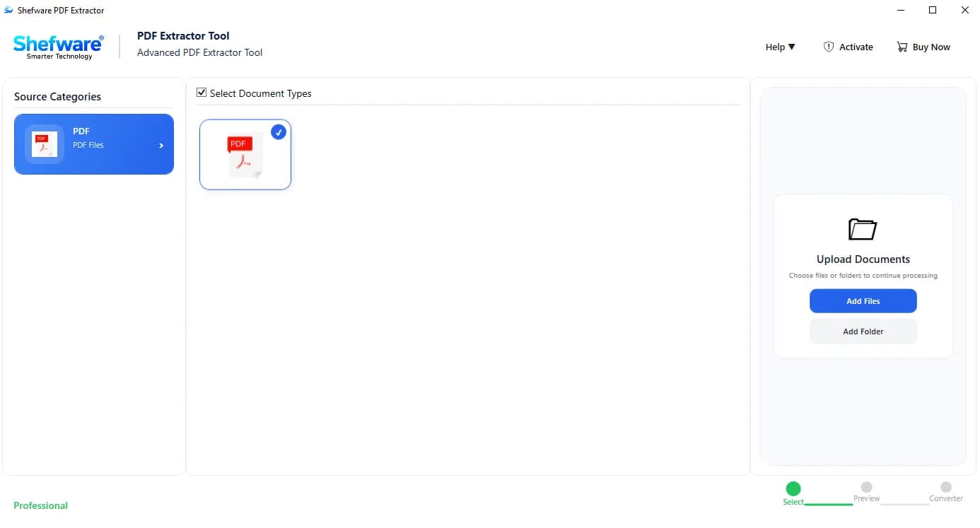
Task: Click the Buy Now cart icon
Action: click(902, 47)
